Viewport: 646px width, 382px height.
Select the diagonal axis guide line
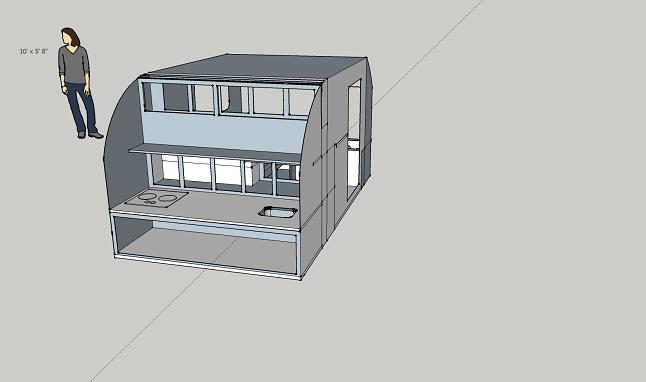point(284,192)
